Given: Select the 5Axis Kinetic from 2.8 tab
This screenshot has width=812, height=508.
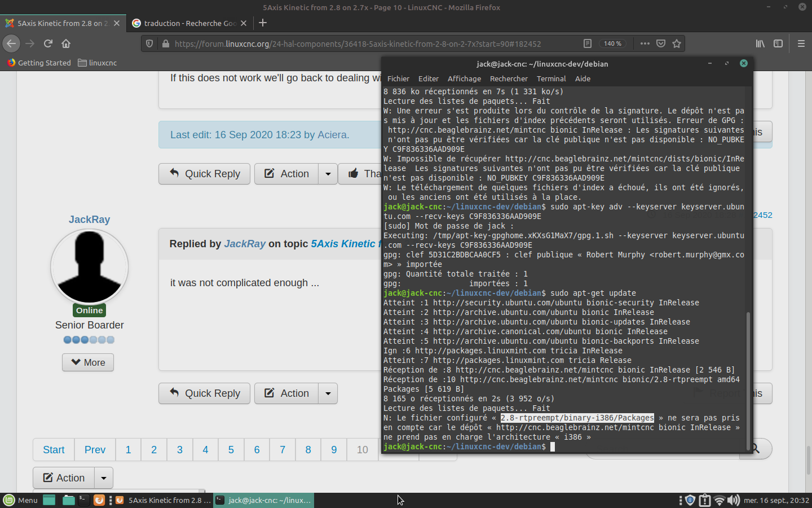Looking at the screenshot, I should [x=63, y=23].
